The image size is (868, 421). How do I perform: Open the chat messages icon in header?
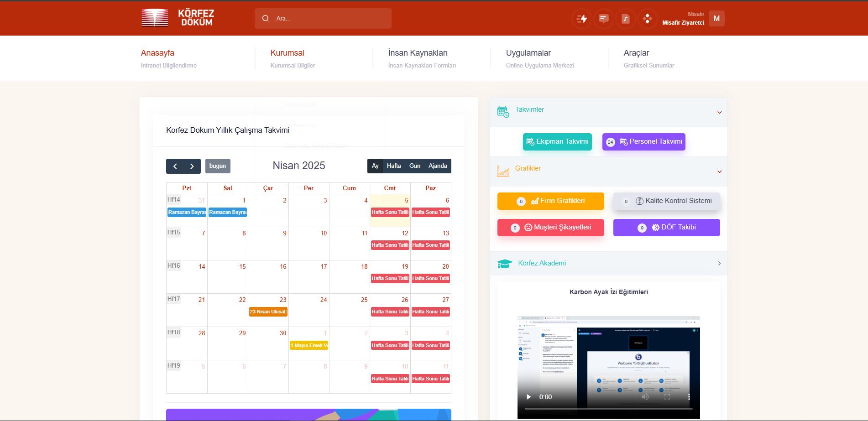(603, 19)
